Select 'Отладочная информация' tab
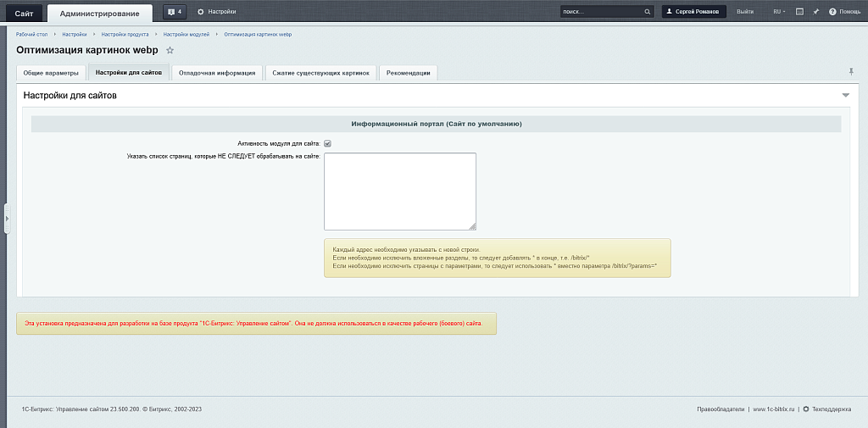Screen dimensions: 868x428 point(217,73)
